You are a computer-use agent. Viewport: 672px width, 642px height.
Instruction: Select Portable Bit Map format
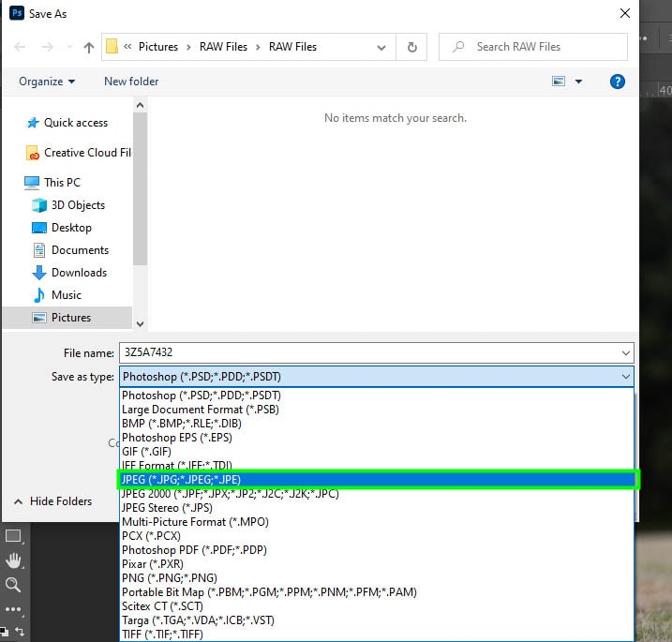coord(377,592)
